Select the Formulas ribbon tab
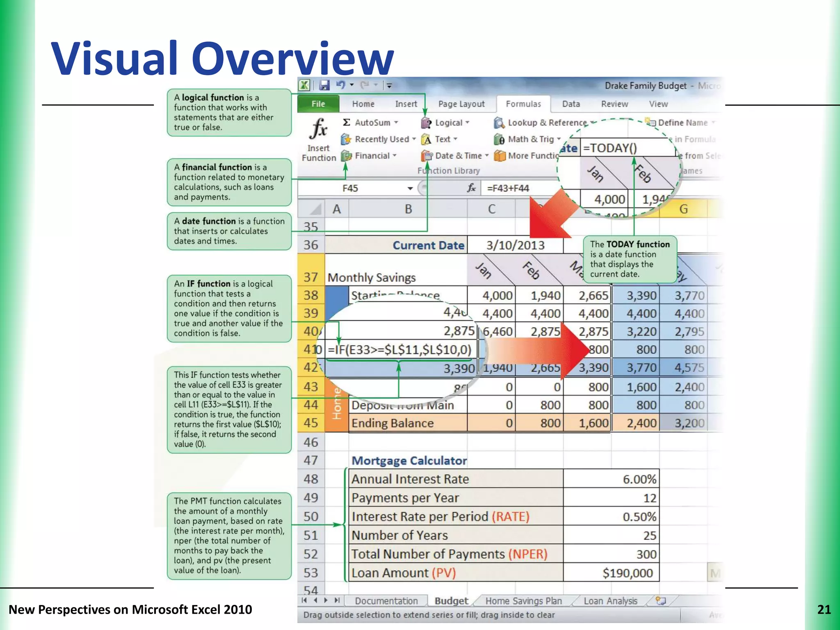The image size is (840, 630). [x=523, y=104]
